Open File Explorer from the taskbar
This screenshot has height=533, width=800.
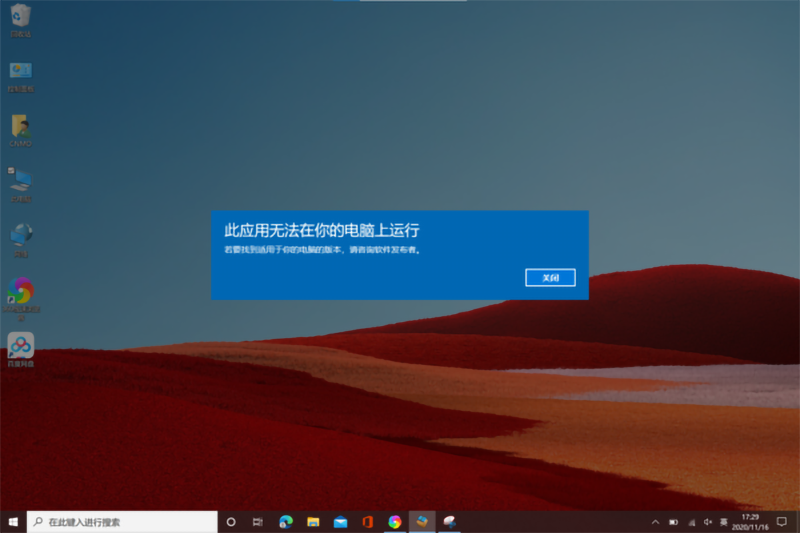point(313,522)
